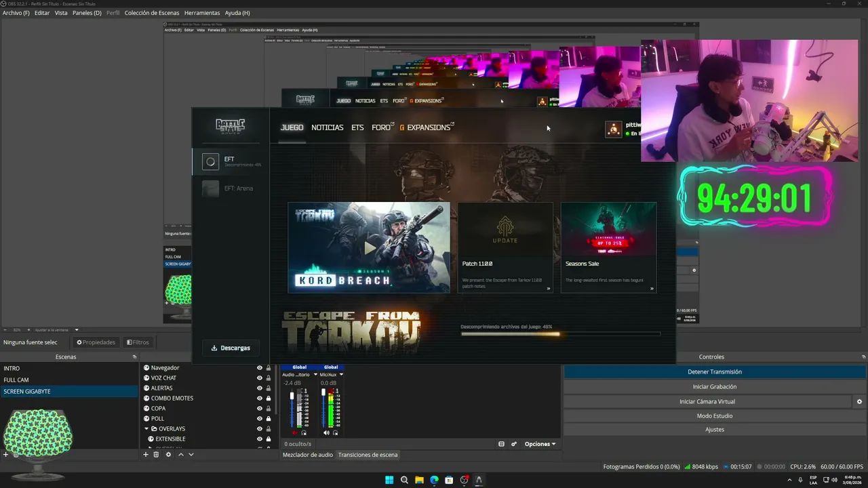The image size is (868, 488).
Task: Open advanced audio properties gears icon
Action: point(514,444)
